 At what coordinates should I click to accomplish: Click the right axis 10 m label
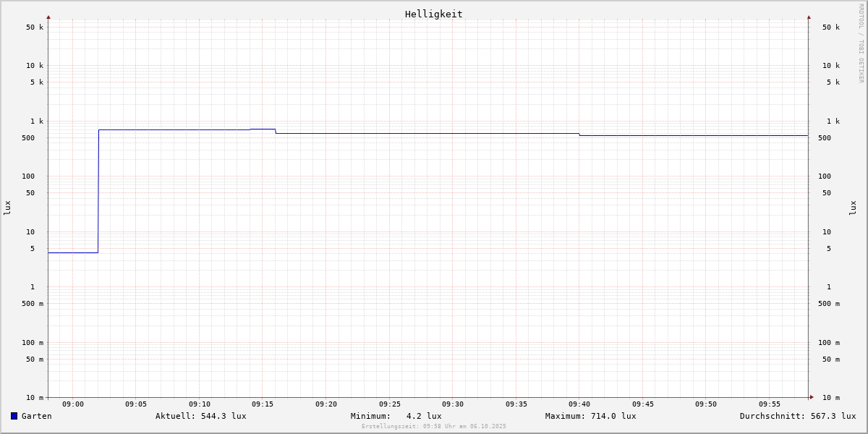point(831,398)
